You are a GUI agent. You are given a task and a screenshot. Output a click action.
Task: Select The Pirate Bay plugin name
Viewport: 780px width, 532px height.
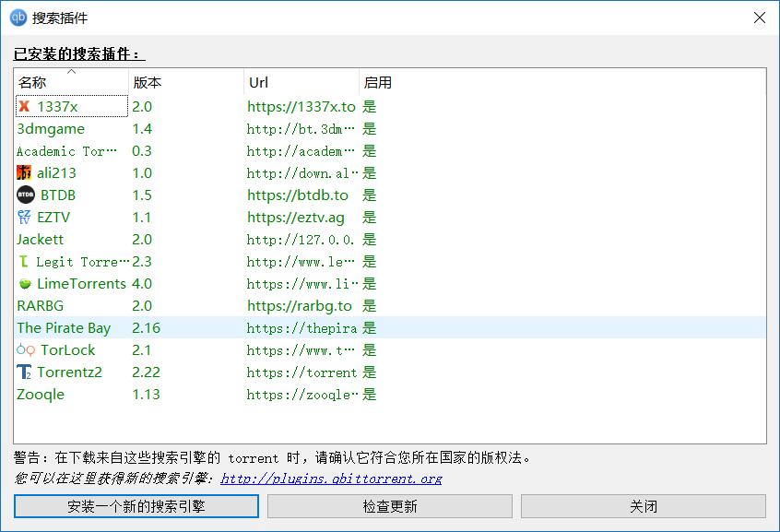click(64, 327)
